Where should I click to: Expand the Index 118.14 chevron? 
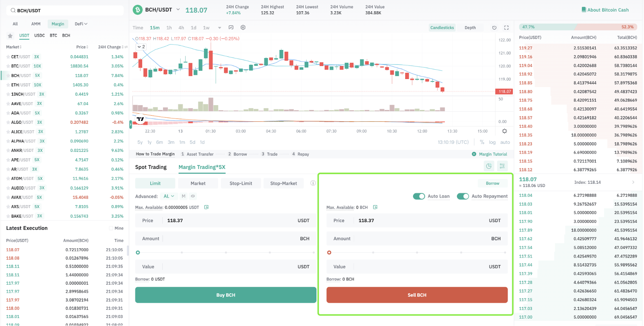click(x=633, y=183)
